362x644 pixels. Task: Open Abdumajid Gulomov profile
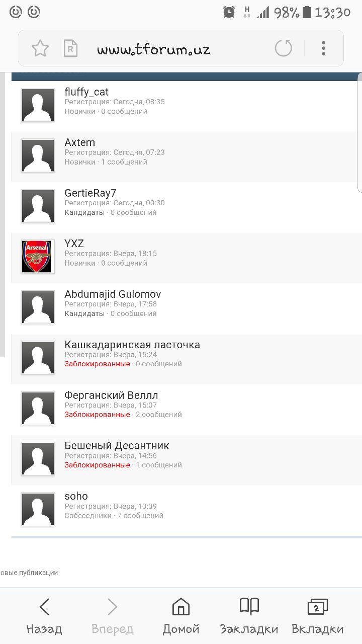point(113,294)
